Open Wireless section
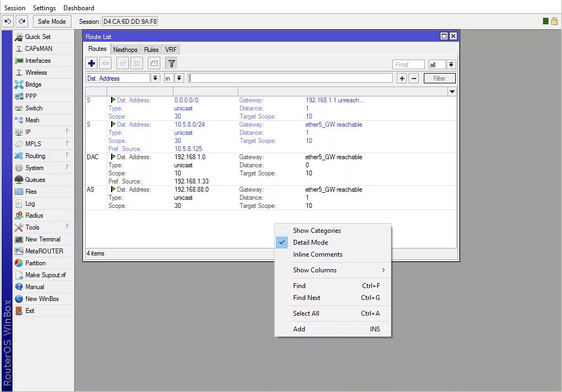Screen dimensions: 562x392 36,73
